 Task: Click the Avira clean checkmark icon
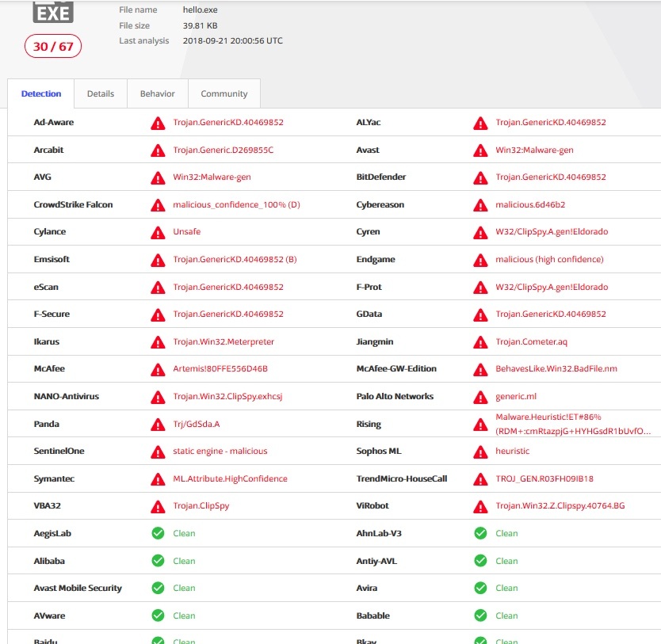[x=480, y=588]
